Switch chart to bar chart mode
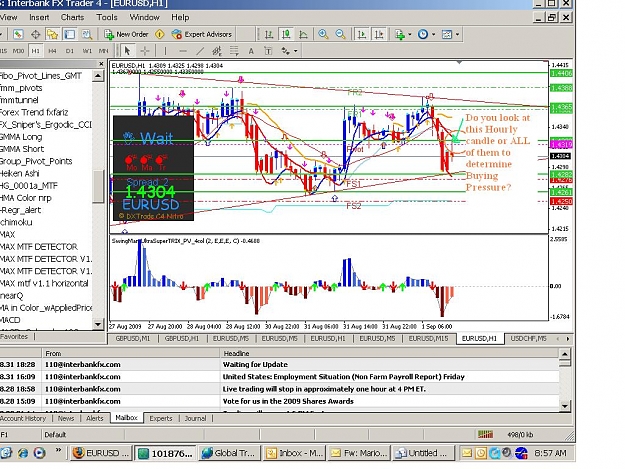 [269, 35]
